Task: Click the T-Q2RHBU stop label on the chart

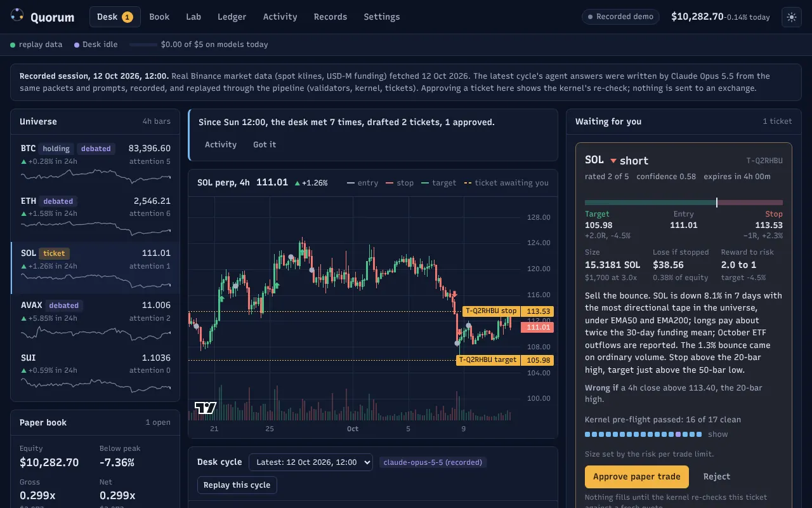Action: pos(492,311)
